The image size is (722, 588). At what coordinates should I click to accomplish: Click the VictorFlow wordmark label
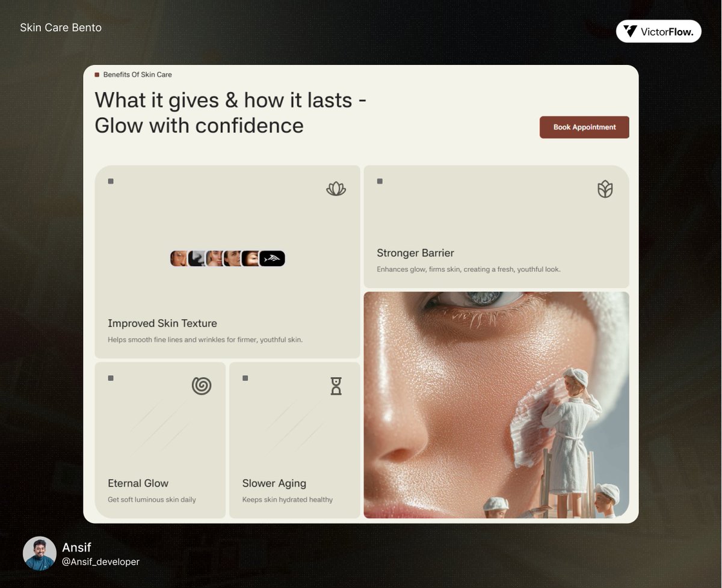point(668,31)
